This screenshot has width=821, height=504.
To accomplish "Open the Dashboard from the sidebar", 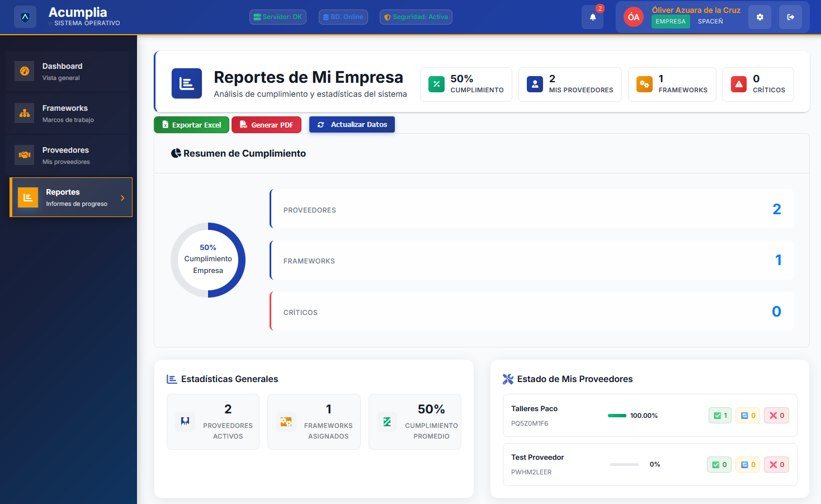I will click(25, 72).
